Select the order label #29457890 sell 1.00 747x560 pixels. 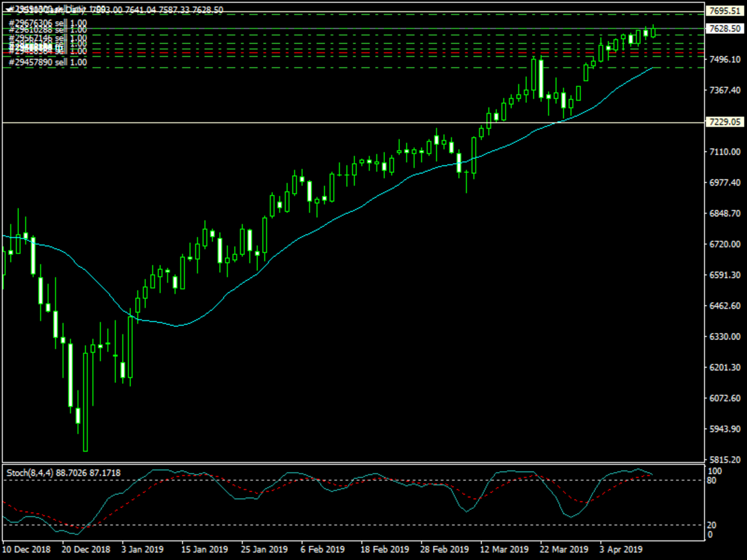tap(48, 62)
